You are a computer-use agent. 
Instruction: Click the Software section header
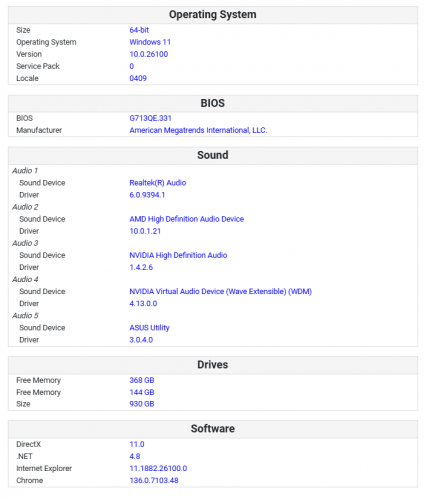tap(213, 429)
